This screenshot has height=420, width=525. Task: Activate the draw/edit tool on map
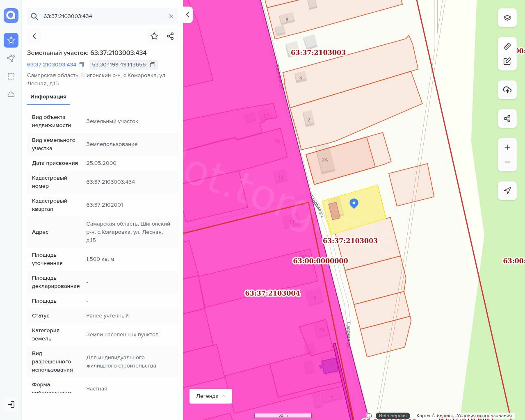tap(507, 62)
